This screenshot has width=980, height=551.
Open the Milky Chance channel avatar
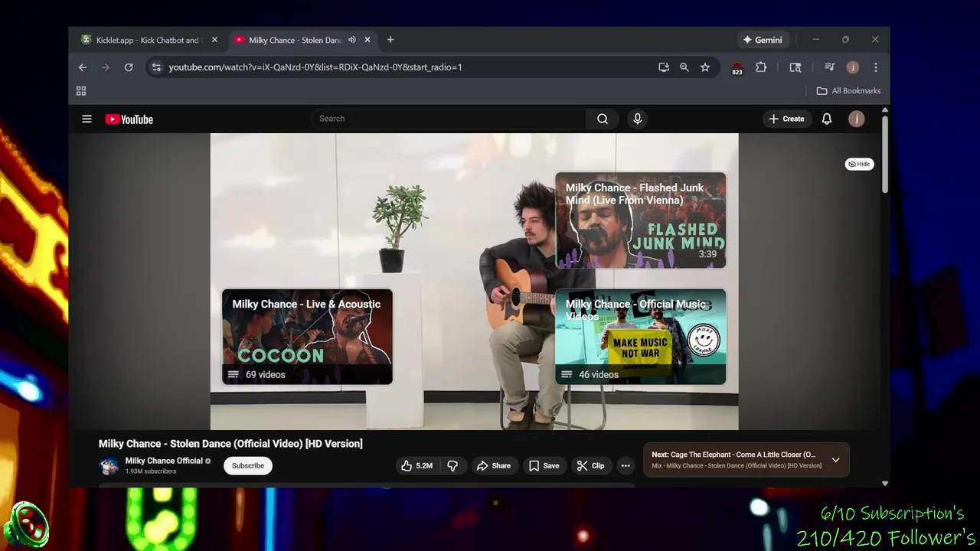pyautogui.click(x=109, y=465)
